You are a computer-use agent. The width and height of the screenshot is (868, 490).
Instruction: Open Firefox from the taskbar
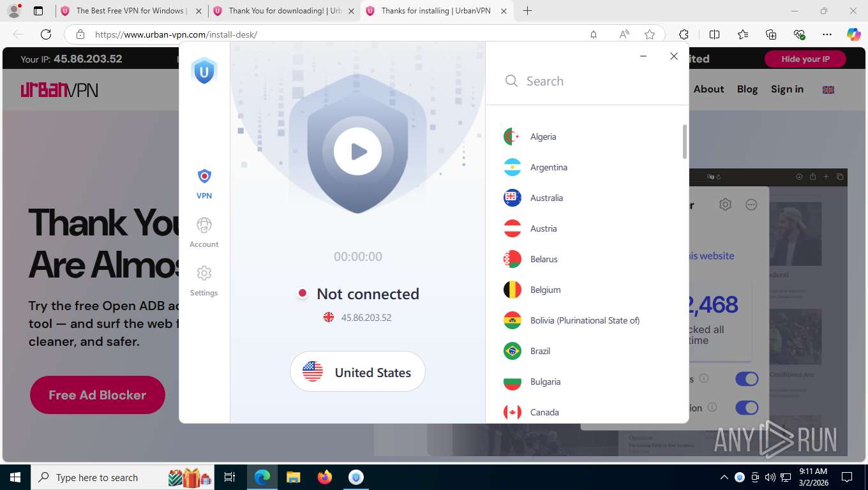[x=325, y=477]
